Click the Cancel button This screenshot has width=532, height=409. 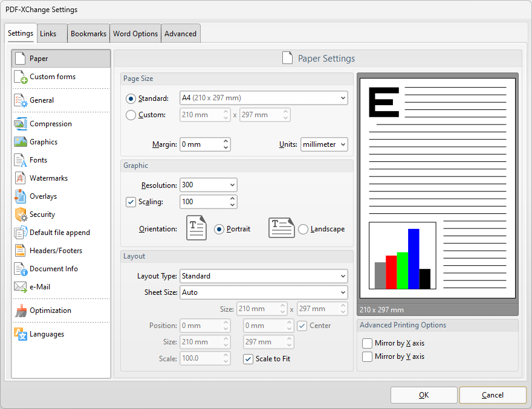(x=493, y=395)
